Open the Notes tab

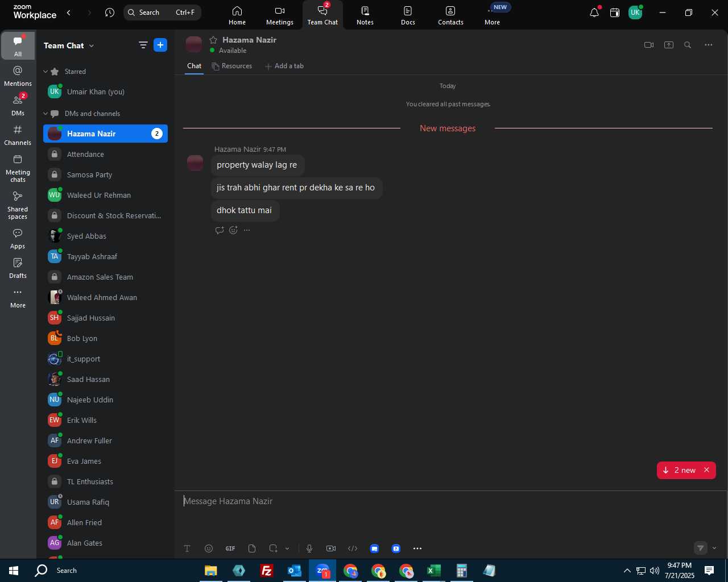tap(365, 15)
